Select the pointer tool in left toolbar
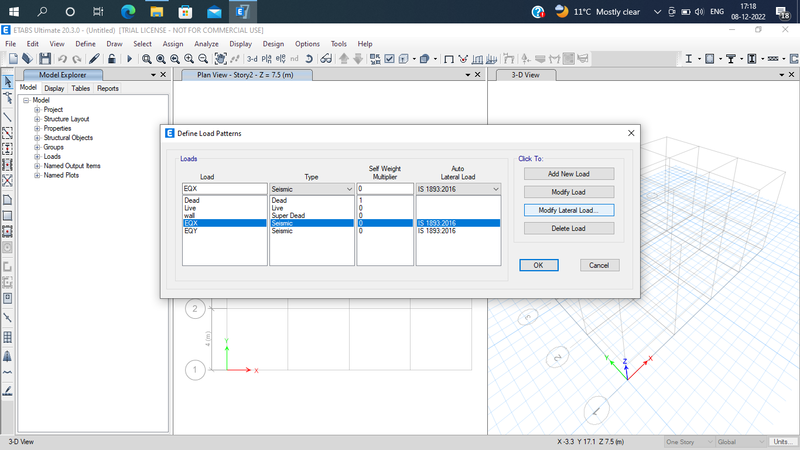The width and height of the screenshot is (800, 450). coord(8,82)
